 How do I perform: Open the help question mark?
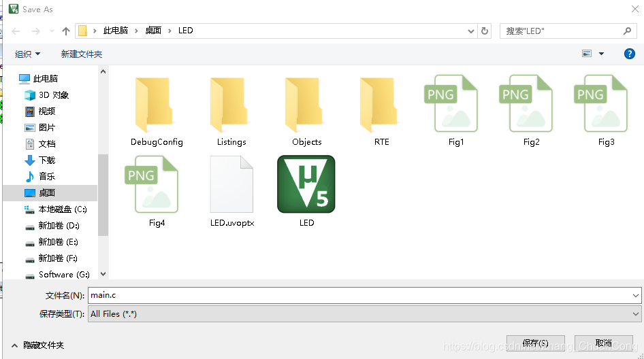pyautogui.click(x=629, y=54)
